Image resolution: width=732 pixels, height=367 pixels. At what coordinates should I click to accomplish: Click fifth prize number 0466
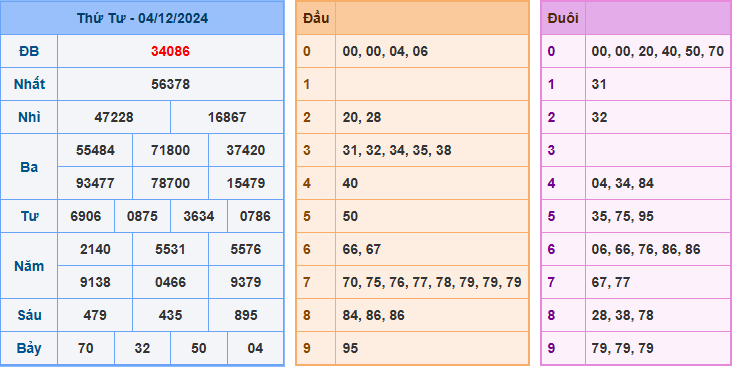[170, 282]
